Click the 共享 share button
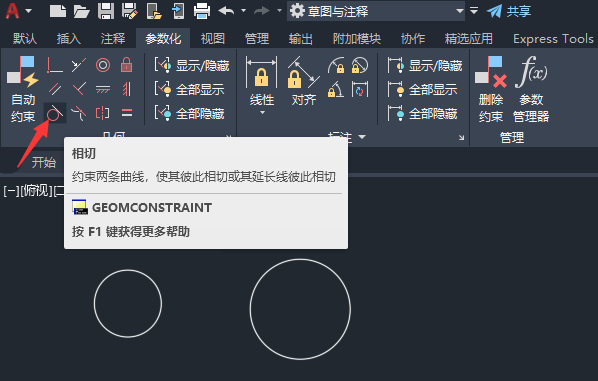598x381 pixels. coord(509,11)
